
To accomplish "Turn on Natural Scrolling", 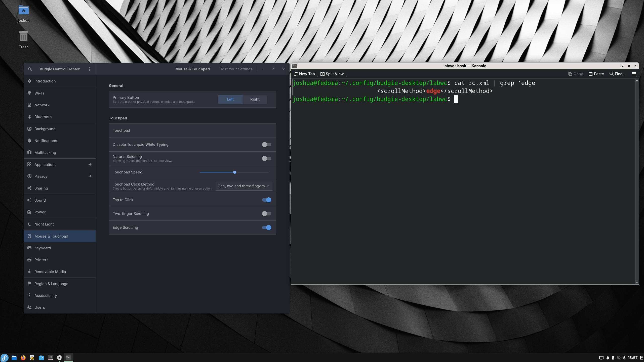I will click(266, 158).
